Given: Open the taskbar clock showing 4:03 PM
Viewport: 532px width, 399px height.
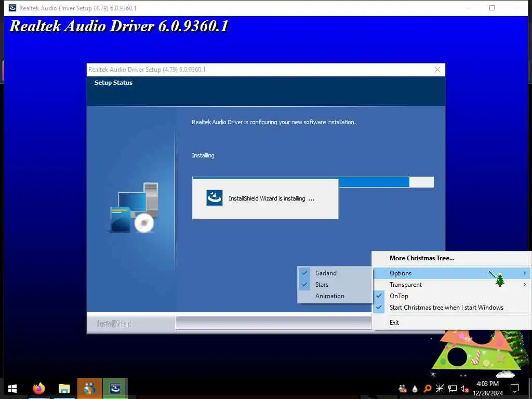Looking at the screenshot, I should pos(487,389).
